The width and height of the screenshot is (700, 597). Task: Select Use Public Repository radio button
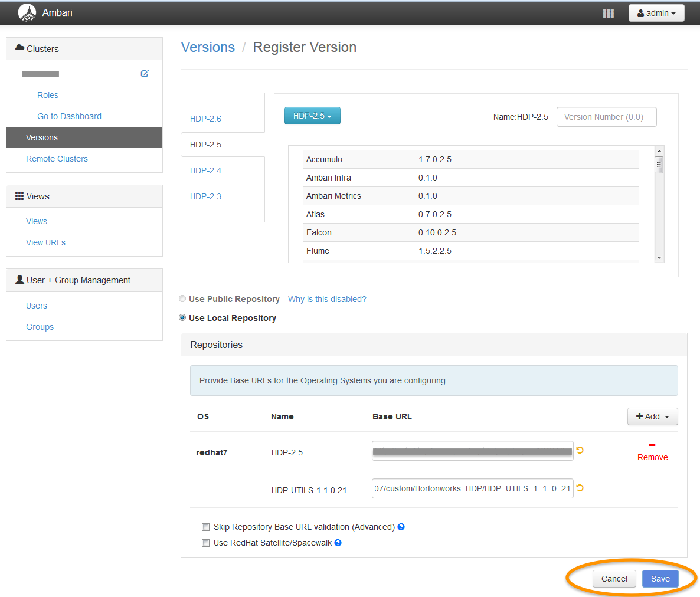pyautogui.click(x=182, y=299)
